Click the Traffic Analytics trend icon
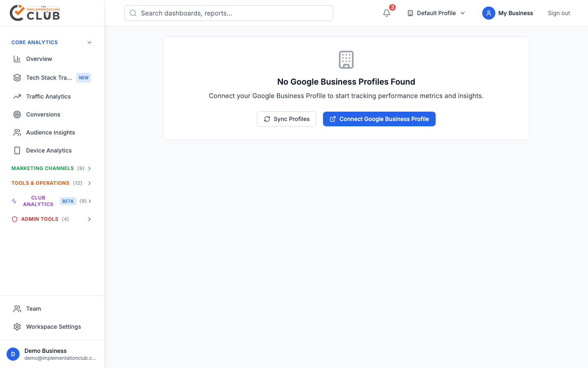The height and width of the screenshot is (368, 588). 17,96
